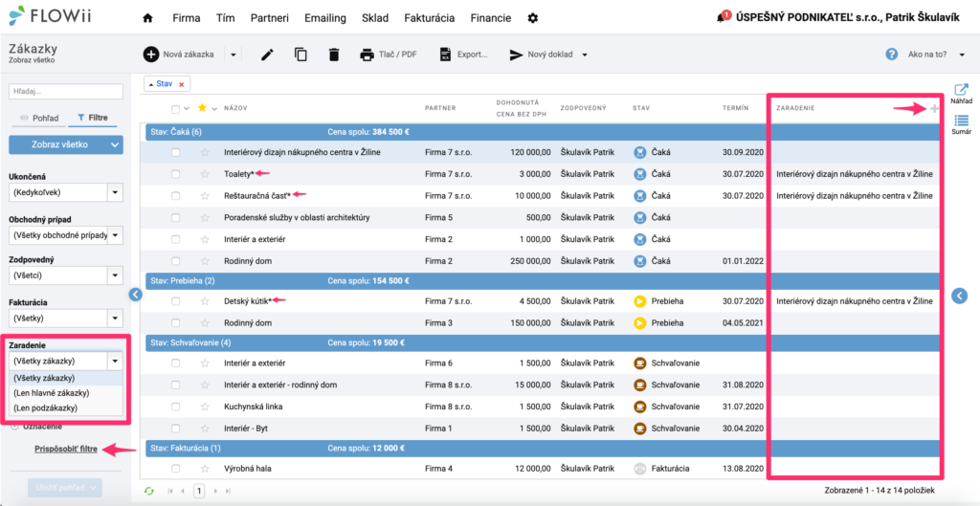Switch to the Filtre tab
The width and height of the screenshot is (980, 506).
coord(92,118)
